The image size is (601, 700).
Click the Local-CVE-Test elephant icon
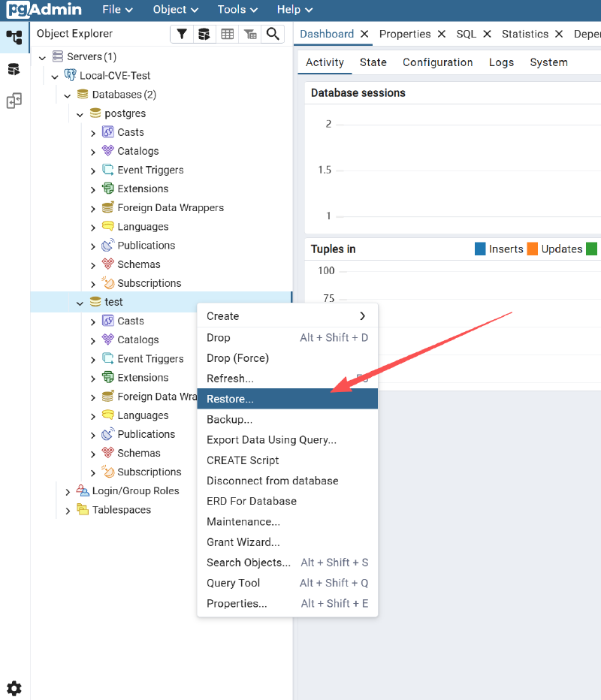(x=70, y=75)
